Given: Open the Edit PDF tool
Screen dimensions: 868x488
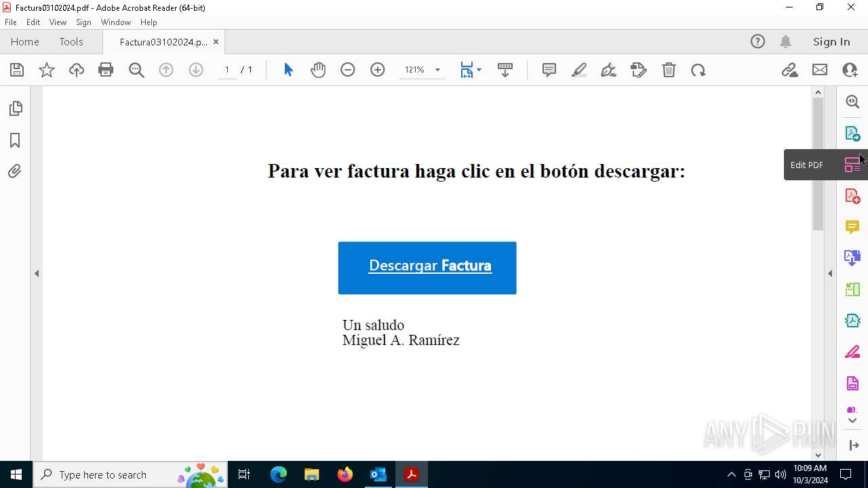Looking at the screenshot, I should (852, 165).
